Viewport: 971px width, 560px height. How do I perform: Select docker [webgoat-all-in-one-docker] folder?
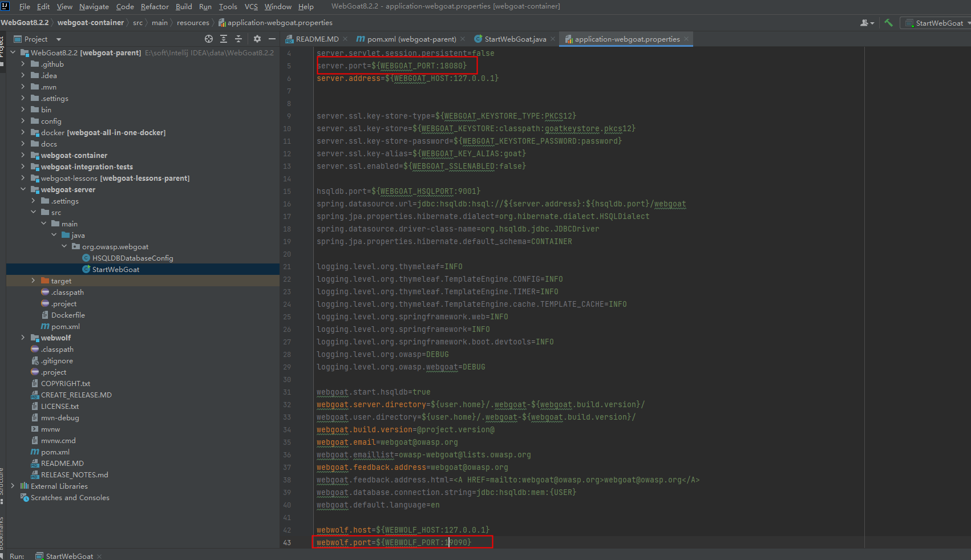[x=103, y=132]
